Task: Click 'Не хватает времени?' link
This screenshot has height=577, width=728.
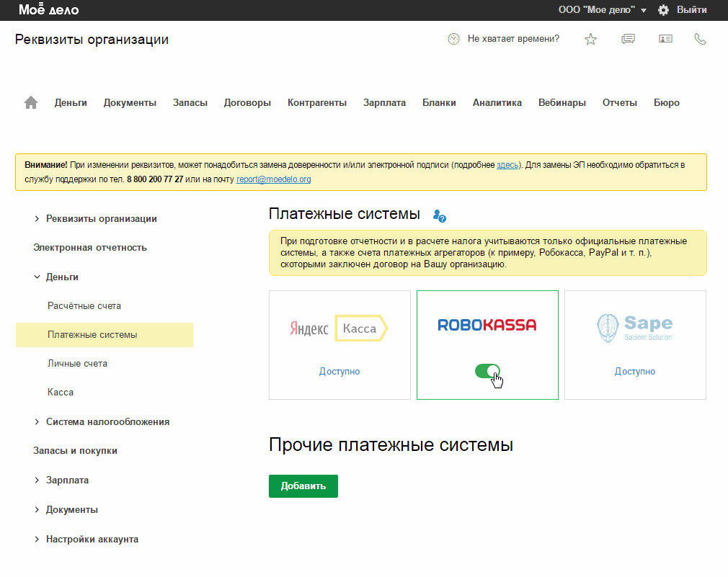Action: (x=513, y=39)
